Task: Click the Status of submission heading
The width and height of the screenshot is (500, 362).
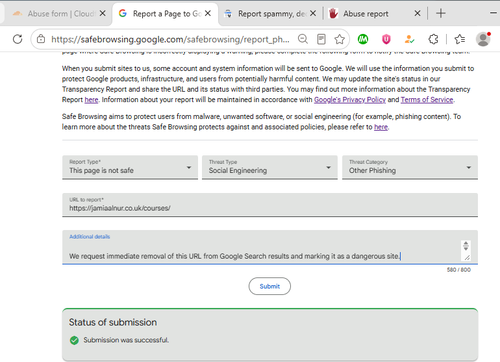Action: (113, 322)
